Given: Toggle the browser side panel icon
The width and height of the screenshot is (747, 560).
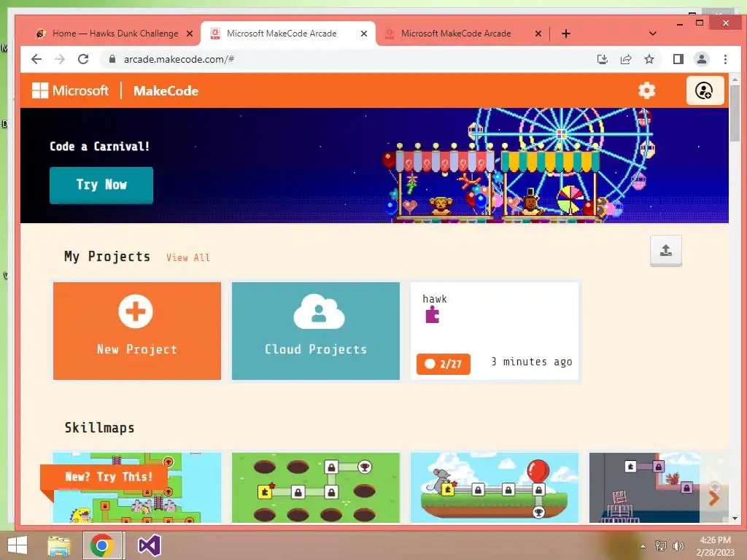Looking at the screenshot, I should [678, 59].
